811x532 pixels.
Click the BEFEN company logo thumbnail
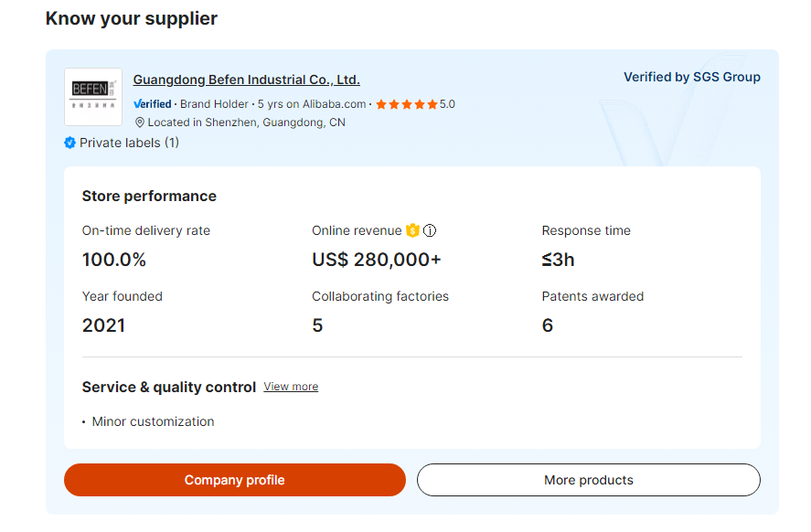pos(93,96)
